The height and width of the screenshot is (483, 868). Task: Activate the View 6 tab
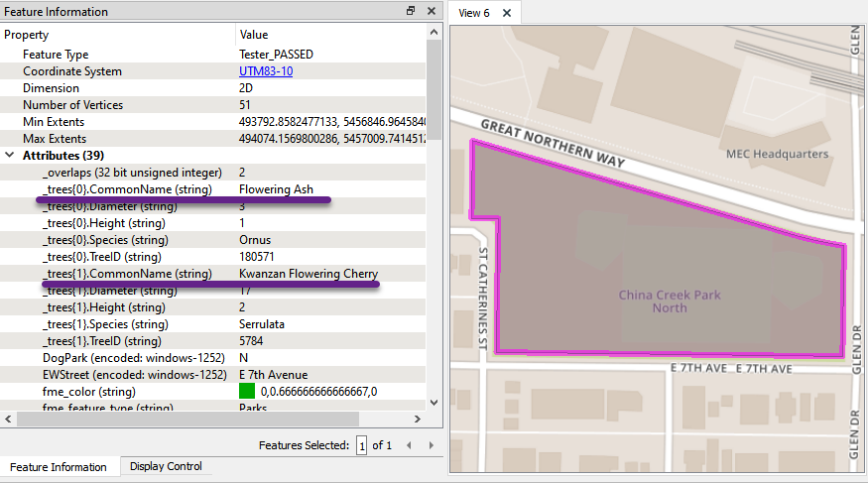click(473, 13)
